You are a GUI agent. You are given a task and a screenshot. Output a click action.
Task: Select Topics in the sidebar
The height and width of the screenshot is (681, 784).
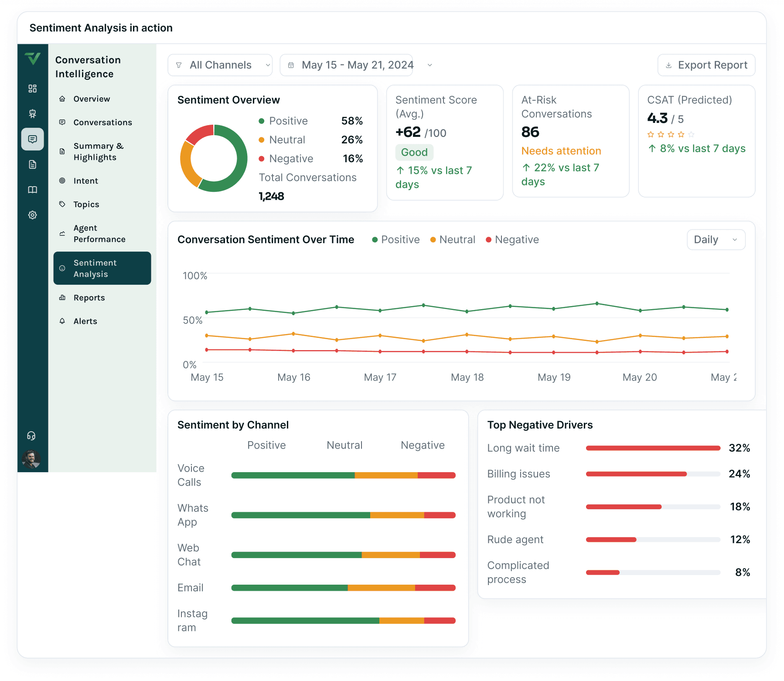[x=102, y=204]
